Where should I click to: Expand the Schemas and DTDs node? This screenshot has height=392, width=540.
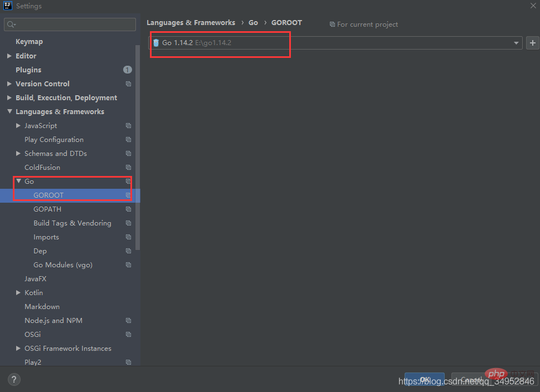click(18, 154)
